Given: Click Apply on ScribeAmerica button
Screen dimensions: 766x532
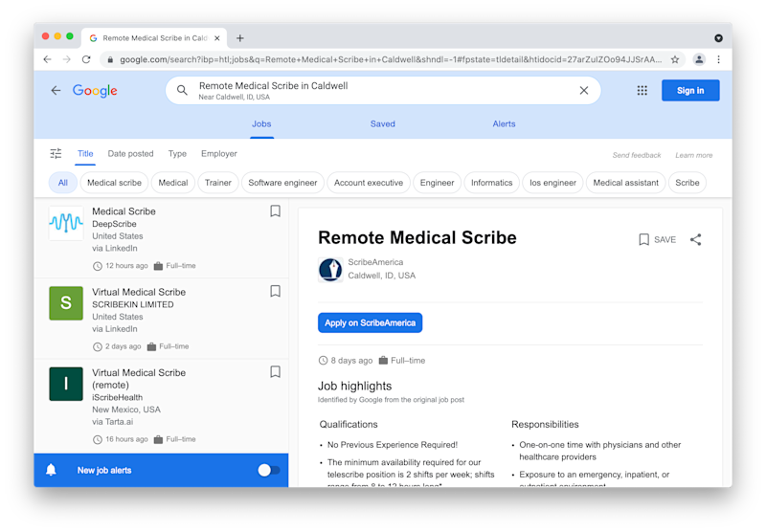Looking at the screenshot, I should coord(370,322).
